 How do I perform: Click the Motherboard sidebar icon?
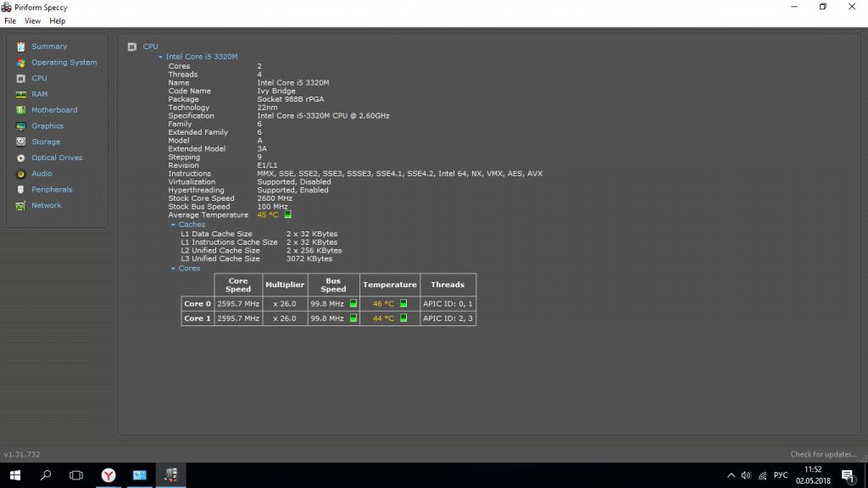click(x=21, y=110)
